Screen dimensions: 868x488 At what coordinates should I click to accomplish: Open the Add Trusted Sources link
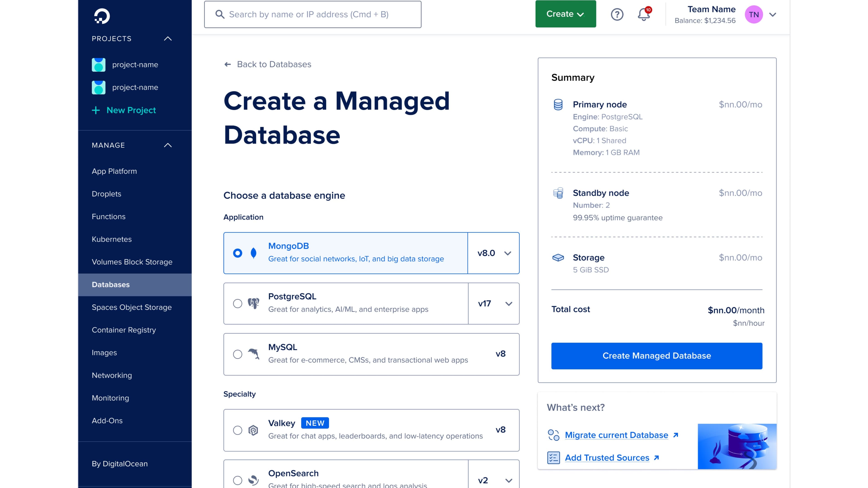tap(607, 458)
